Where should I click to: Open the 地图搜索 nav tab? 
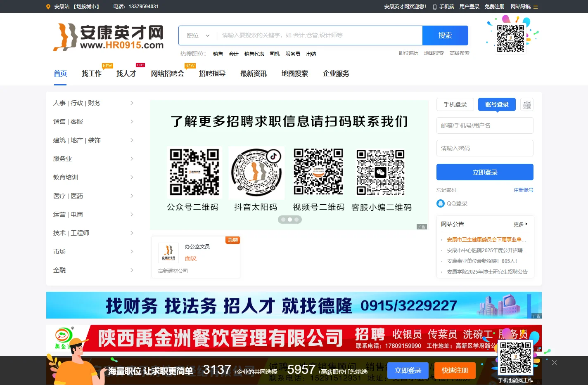tap(295, 73)
